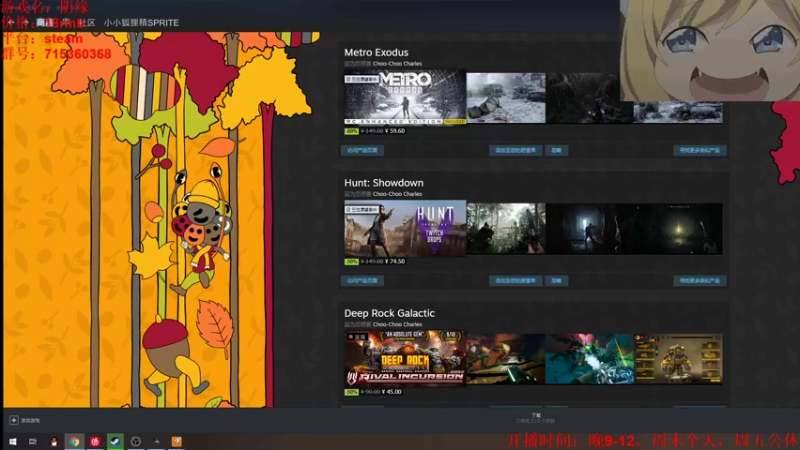Click Metro Exodus -60% discount badge
This screenshot has width=800, height=450.
tap(351, 131)
